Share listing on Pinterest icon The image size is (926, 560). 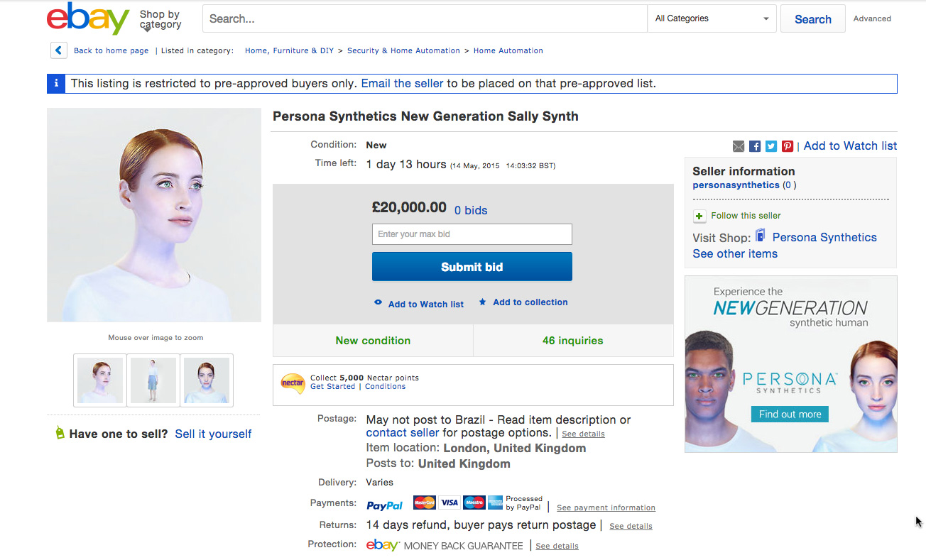pos(788,146)
